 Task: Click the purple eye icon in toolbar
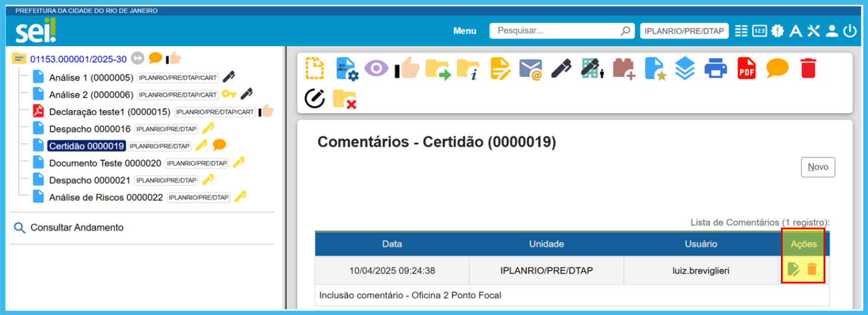(x=376, y=69)
